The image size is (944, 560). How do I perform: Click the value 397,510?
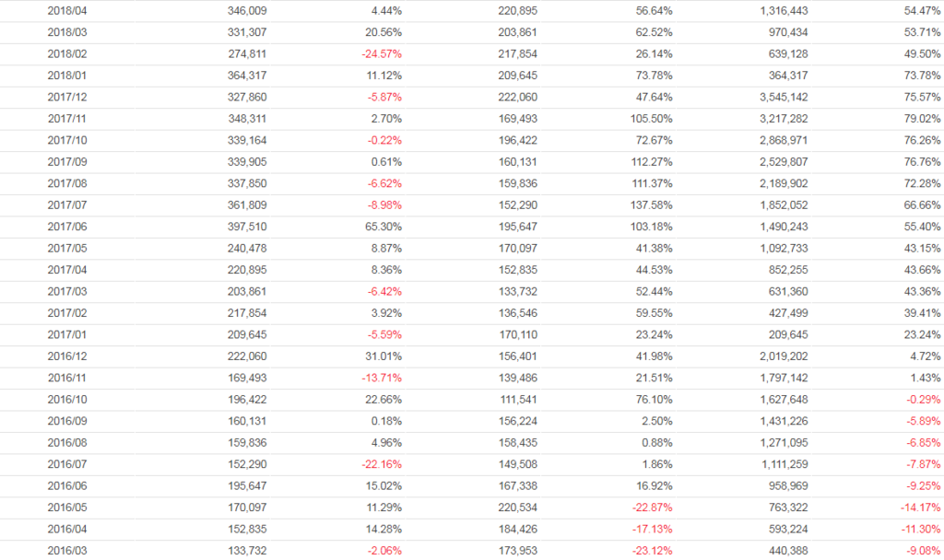(x=247, y=227)
